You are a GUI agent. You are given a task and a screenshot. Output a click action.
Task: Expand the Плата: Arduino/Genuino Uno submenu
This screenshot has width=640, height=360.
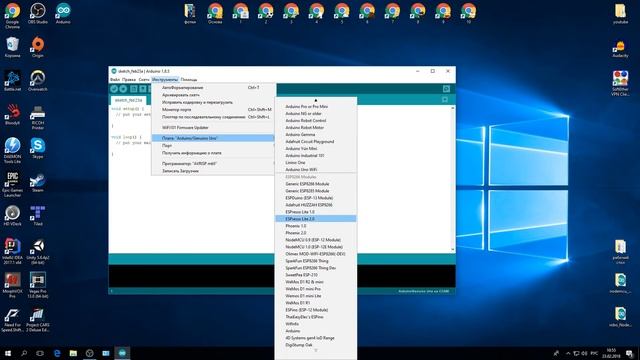tap(213, 138)
